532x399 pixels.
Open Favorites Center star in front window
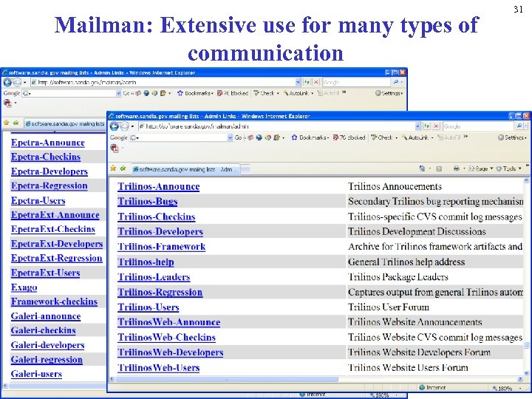113,168
